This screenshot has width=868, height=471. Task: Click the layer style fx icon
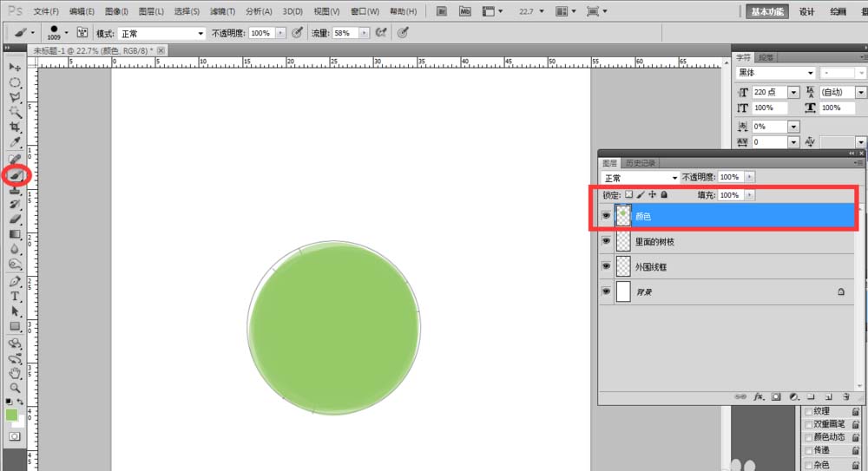pos(757,396)
